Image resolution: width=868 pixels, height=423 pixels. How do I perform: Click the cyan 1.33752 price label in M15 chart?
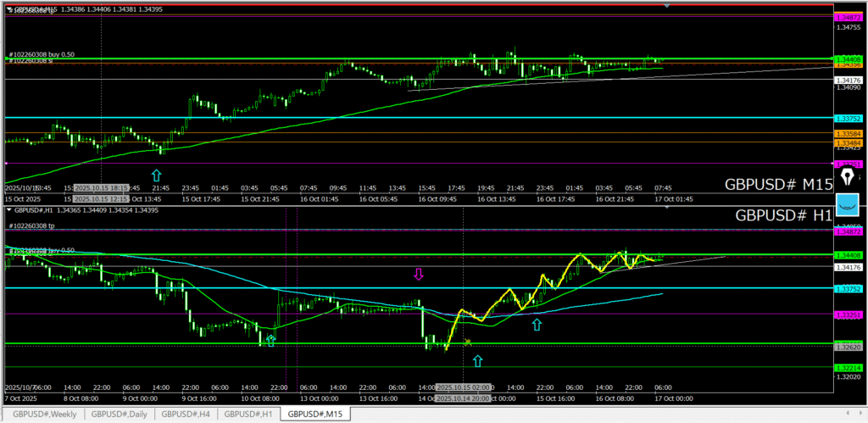847,118
